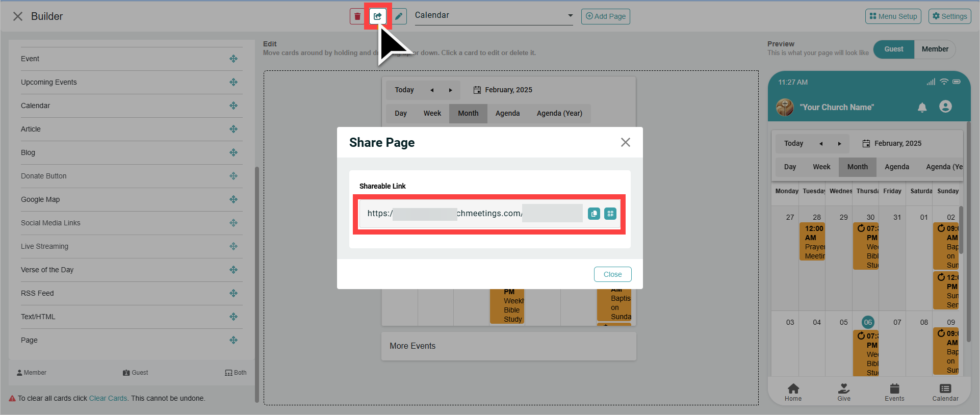Click the QR code icon beside shareable link
The image size is (980, 415).
(610, 214)
